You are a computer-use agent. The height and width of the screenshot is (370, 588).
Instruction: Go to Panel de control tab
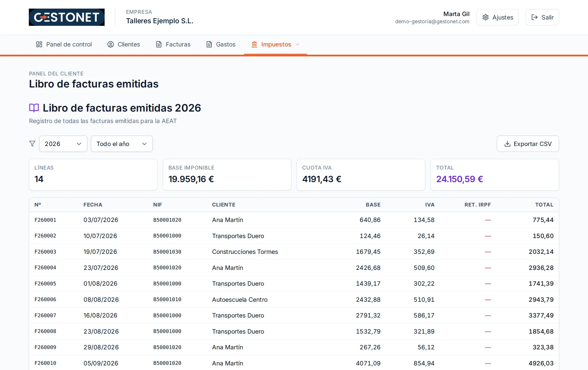tap(64, 44)
